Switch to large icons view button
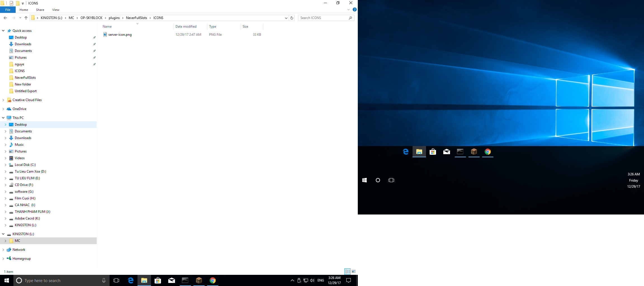Screen dimensions: 644x286 click(354, 271)
